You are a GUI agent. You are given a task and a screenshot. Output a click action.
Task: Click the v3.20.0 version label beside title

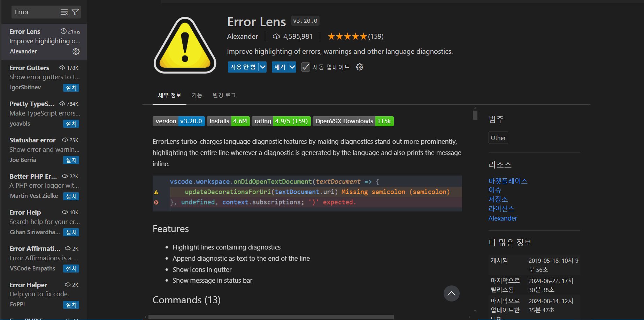pos(305,21)
